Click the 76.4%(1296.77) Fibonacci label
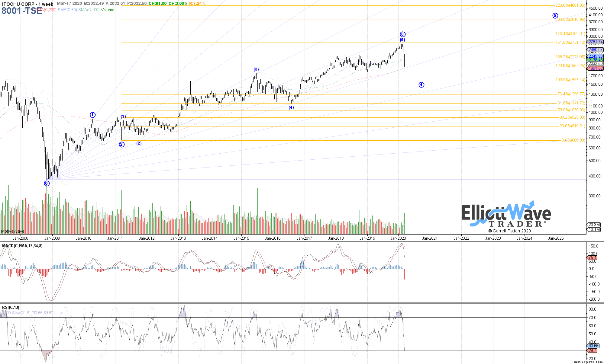Viewport: 604px width, 364px height. click(571, 94)
